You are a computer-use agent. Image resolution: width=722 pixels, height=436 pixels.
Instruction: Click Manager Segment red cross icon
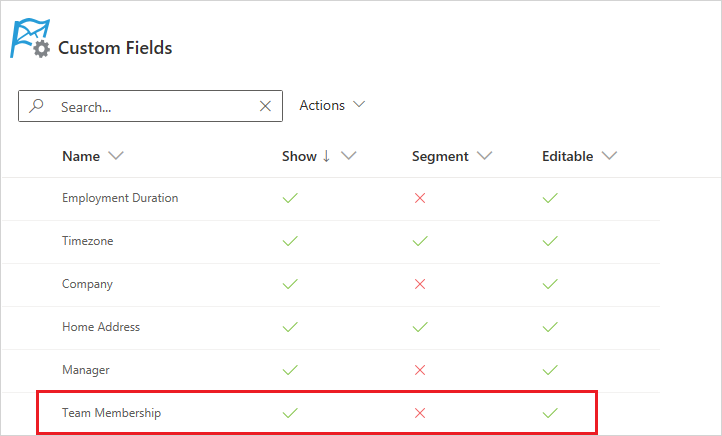tap(420, 370)
